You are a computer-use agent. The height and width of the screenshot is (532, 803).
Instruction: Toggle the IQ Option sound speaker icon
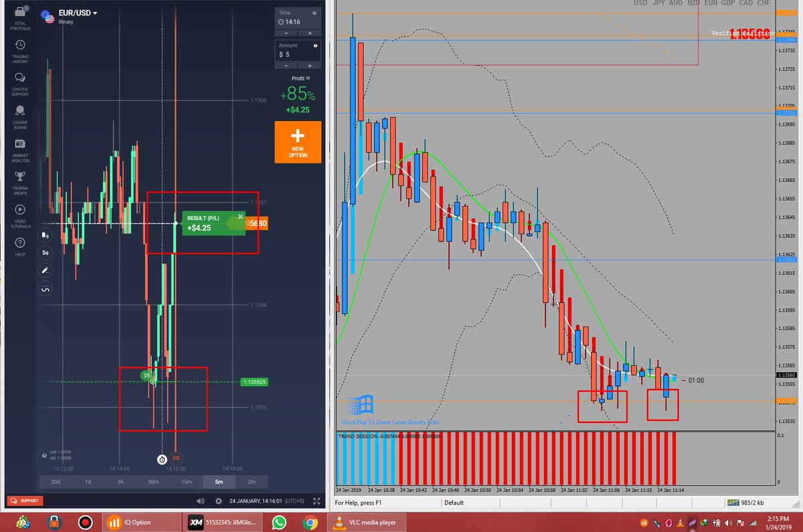click(x=200, y=501)
